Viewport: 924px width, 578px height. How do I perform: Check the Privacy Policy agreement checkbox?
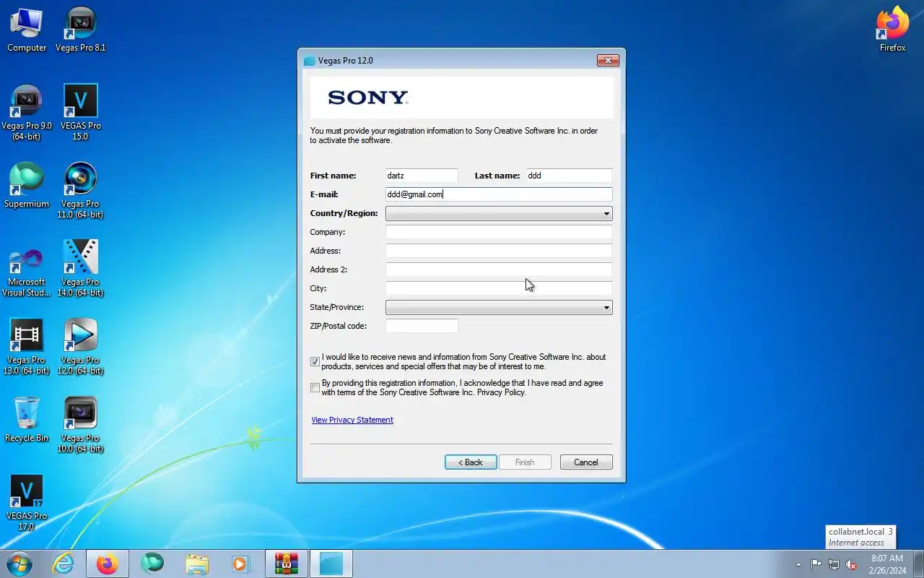[x=315, y=388]
